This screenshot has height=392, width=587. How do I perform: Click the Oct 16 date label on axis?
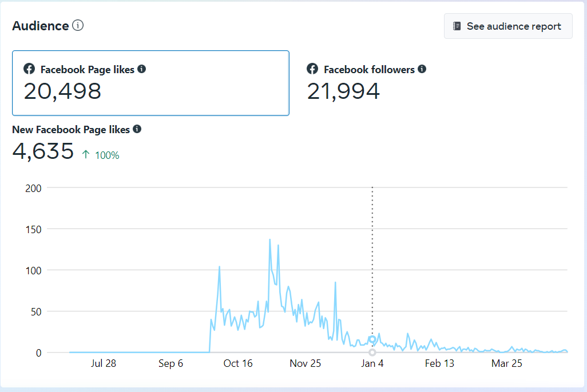click(x=238, y=363)
